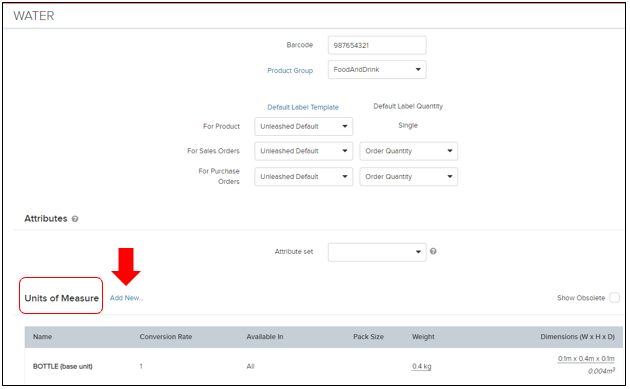Screen dimensions: 630x389
Task: Click the 0.1m x 0.4m x 0.1m dimensions link
Action: point(586,358)
